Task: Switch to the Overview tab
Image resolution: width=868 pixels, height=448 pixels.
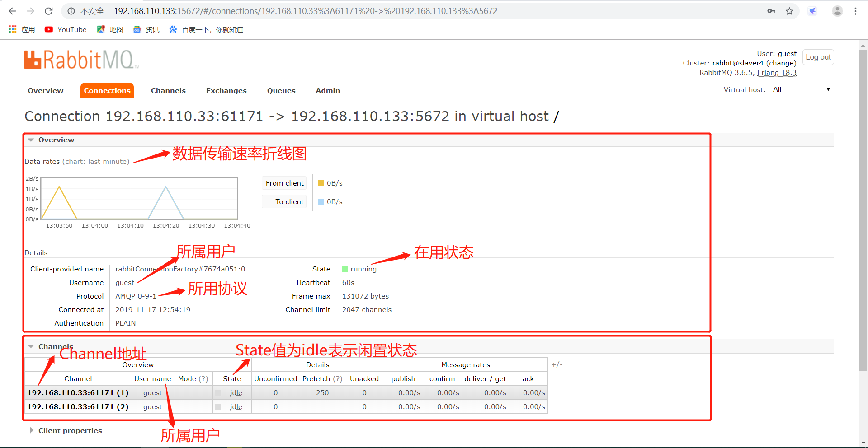Action: point(46,90)
